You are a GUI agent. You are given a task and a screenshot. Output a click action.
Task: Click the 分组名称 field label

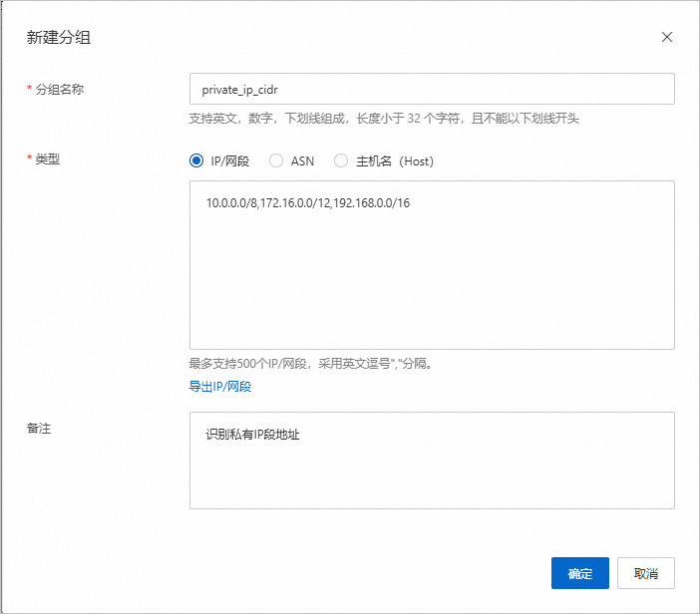pyautogui.click(x=60, y=90)
